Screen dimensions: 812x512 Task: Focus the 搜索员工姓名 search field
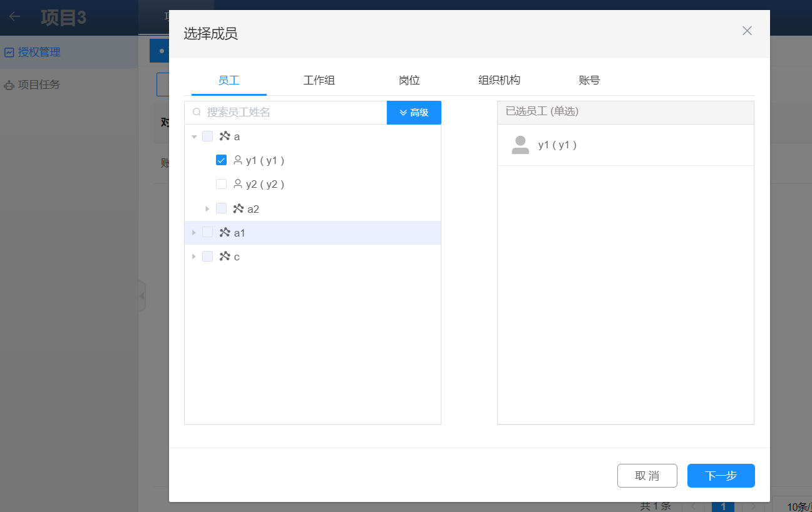(294, 113)
